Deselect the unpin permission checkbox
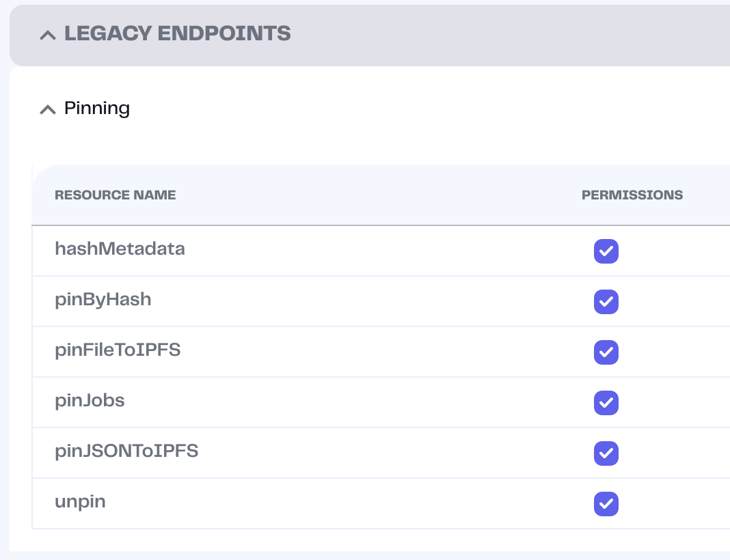The height and width of the screenshot is (560, 730). click(x=606, y=504)
